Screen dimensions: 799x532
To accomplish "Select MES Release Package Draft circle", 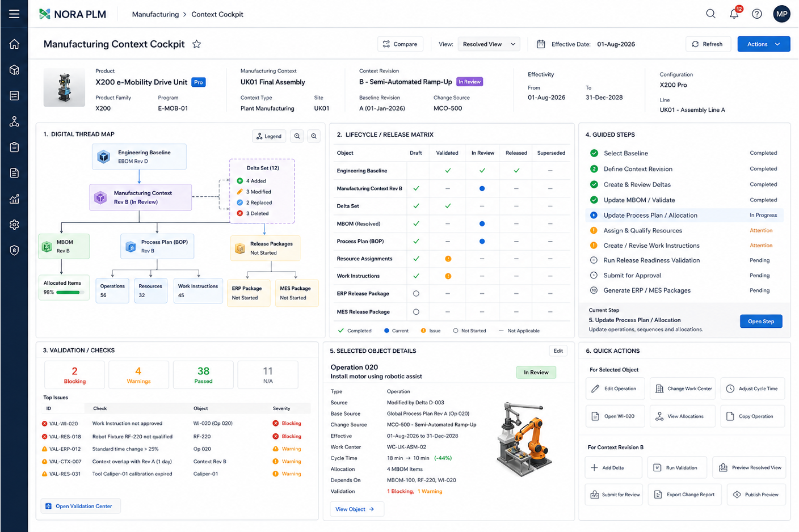I will point(416,311).
